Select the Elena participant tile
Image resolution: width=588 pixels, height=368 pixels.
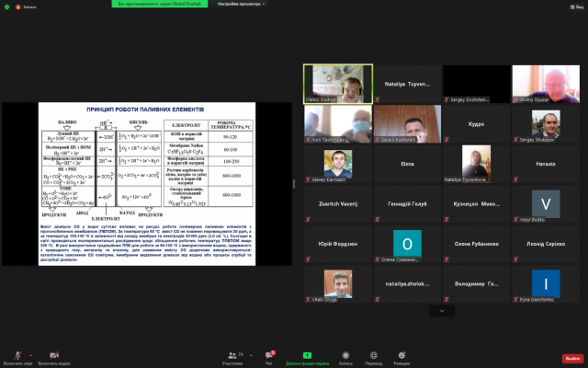pos(407,164)
